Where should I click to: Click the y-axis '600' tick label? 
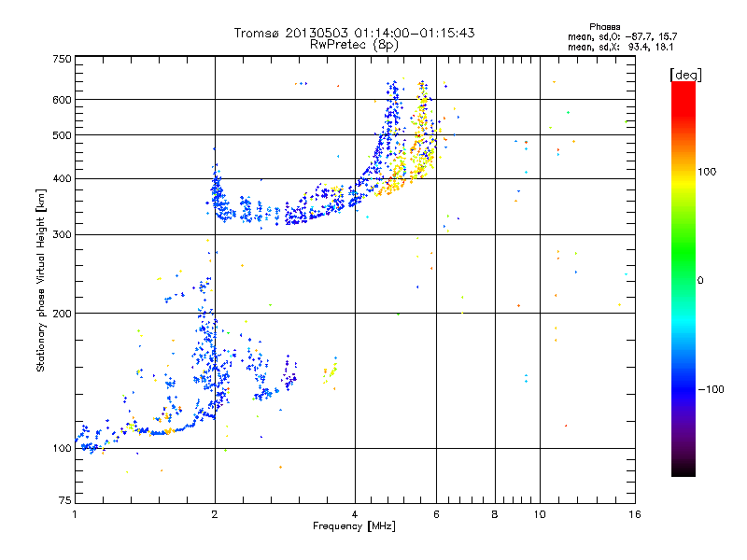63,100
